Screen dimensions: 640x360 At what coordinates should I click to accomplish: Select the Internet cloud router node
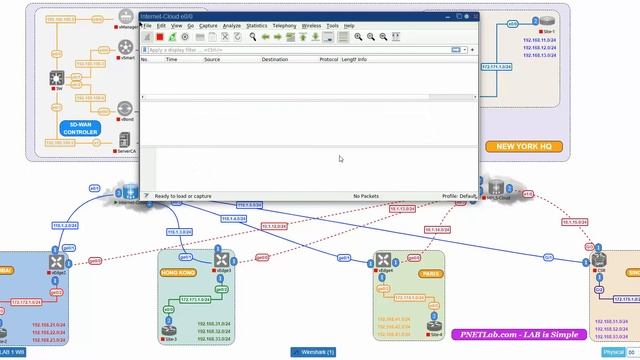[x=130, y=191]
